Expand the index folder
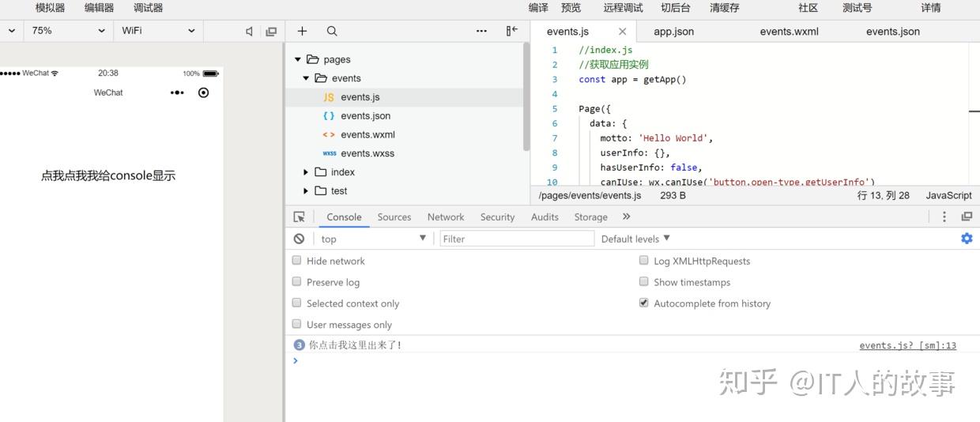 coord(306,172)
